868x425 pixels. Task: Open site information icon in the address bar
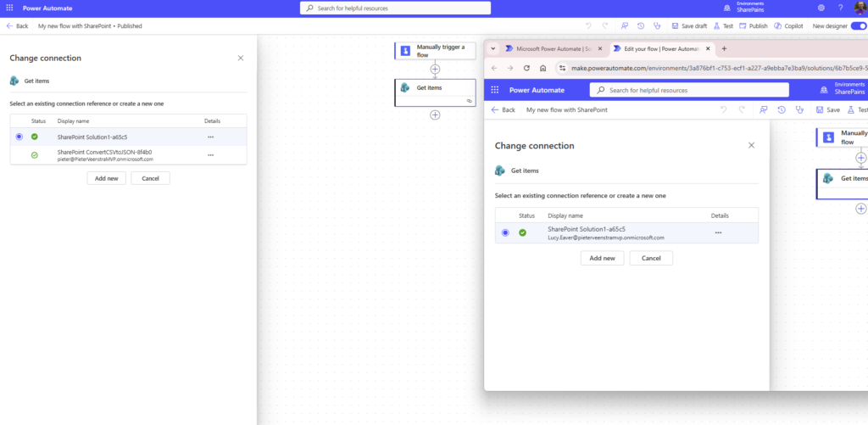[x=563, y=68]
